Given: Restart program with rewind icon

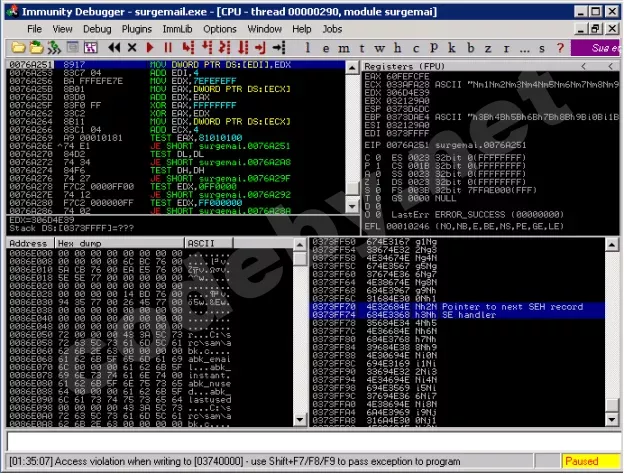Looking at the screenshot, I should (114, 48).
